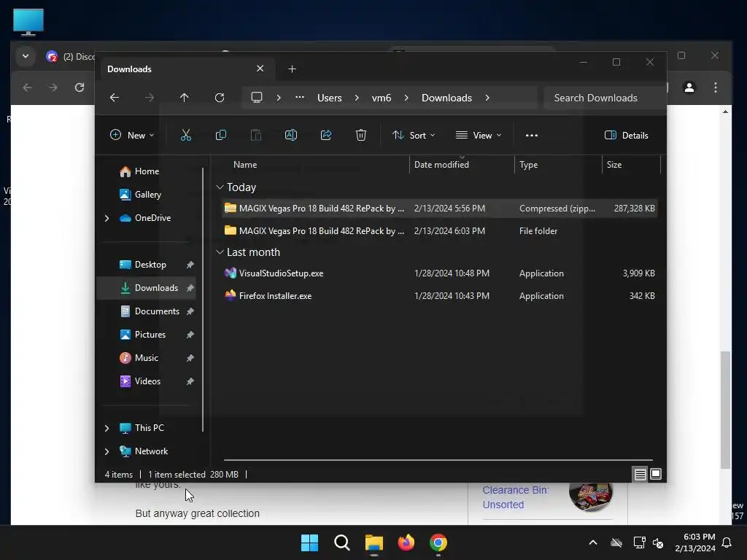Expand This PC in navigation pane
This screenshot has width=747, height=560.
[107, 428]
